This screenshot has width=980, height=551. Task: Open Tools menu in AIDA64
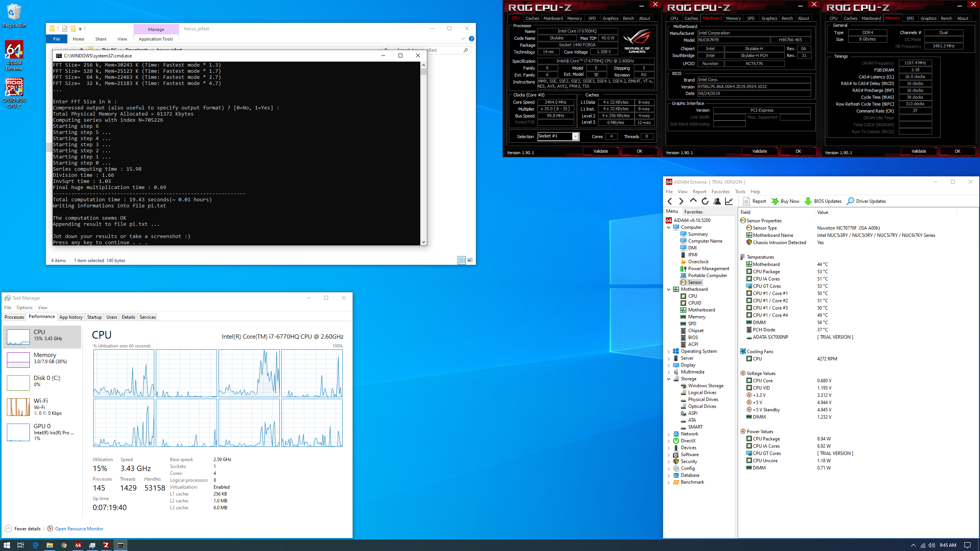tap(740, 192)
